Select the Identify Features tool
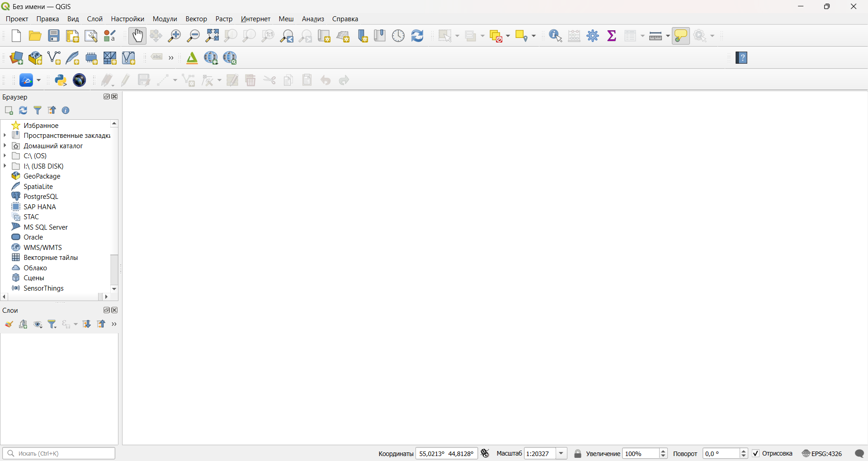The image size is (868, 461). click(555, 36)
